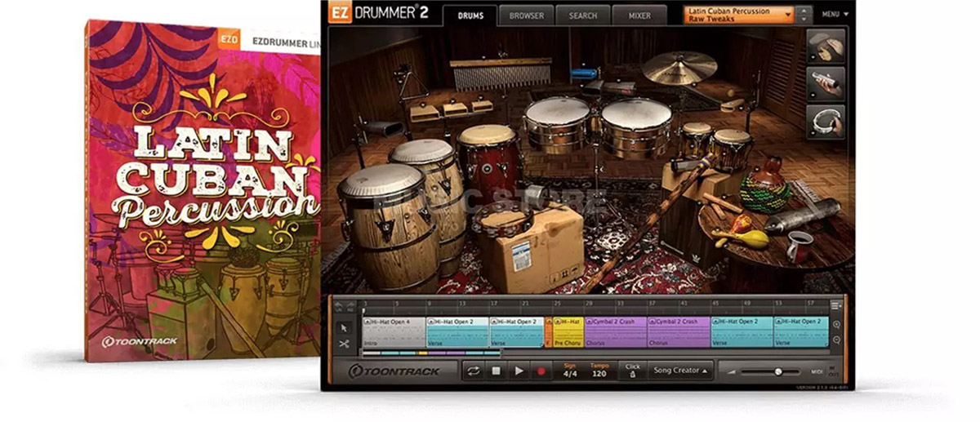This screenshot has height=422, width=980.
Task: Switch to the Browser tab
Action: click(526, 16)
